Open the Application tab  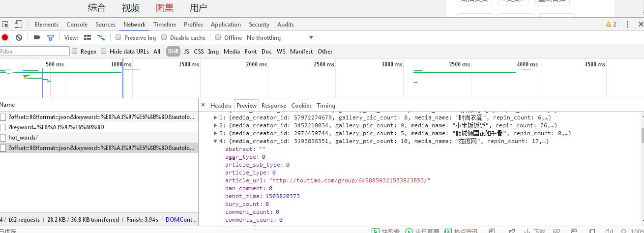(x=226, y=24)
